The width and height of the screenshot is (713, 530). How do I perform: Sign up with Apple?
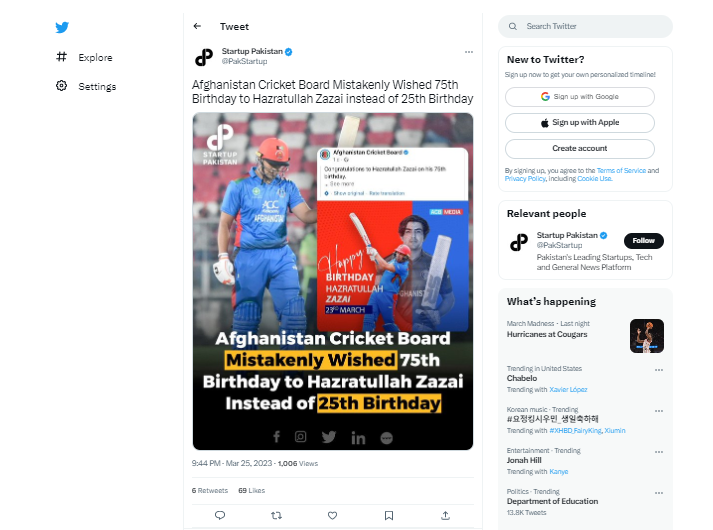[580, 123]
